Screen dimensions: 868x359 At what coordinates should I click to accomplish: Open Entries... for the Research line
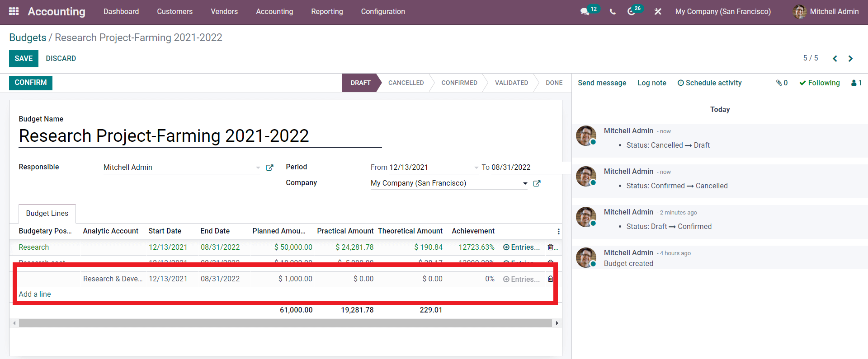[x=521, y=247]
